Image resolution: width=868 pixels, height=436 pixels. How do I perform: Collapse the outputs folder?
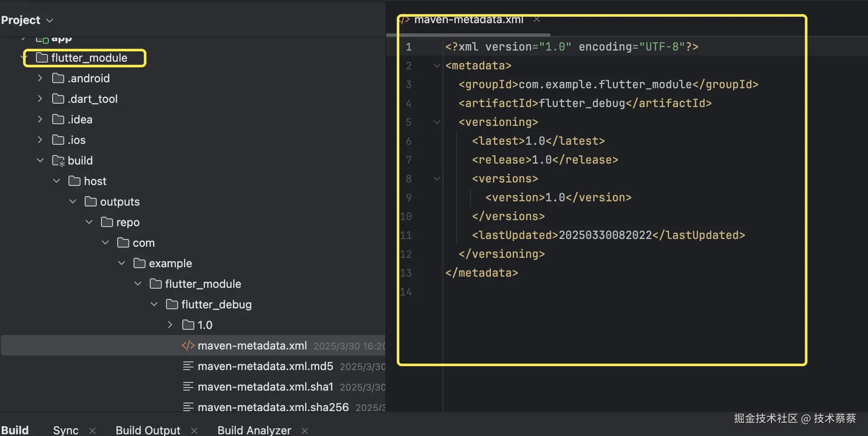click(x=73, y=202)
